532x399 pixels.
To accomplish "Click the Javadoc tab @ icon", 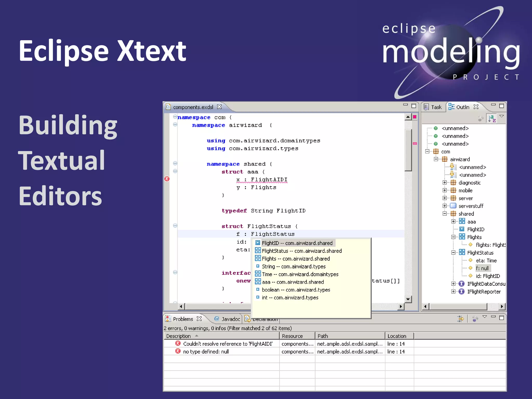I will pyautogui.click(x=216, y=319).
